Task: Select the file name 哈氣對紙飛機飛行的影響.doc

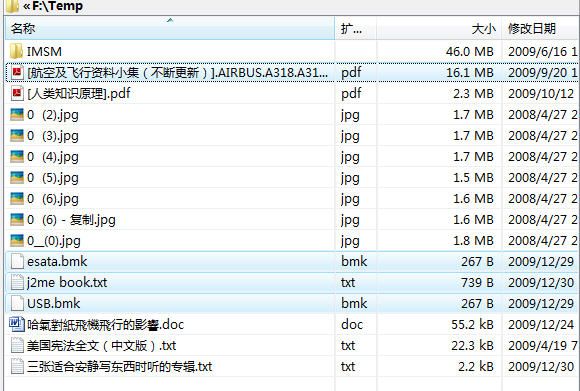Action: tap(105, 325)
